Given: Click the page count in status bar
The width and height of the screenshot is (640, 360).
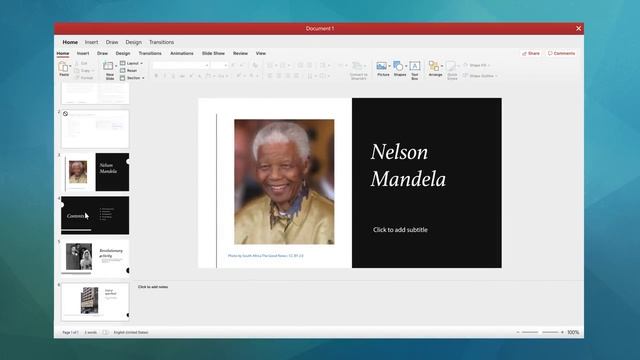Looking at the screenshot, I should click(x=70, y=333).
